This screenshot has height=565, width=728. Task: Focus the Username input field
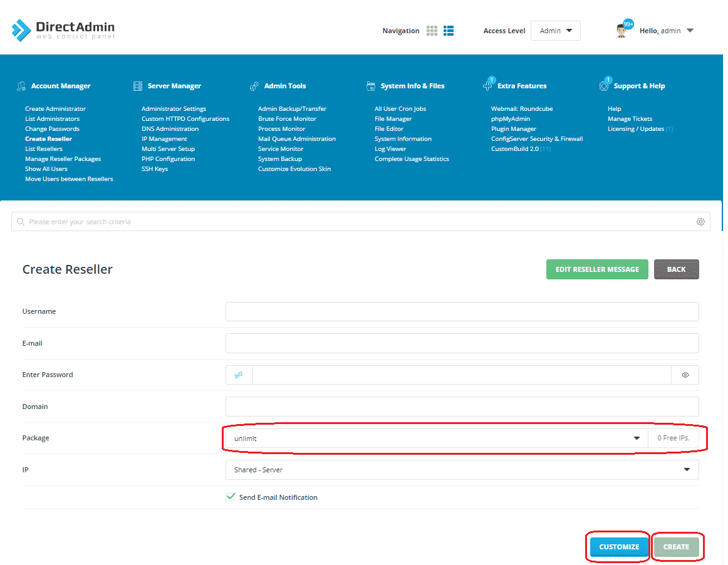tap(462, 311)
